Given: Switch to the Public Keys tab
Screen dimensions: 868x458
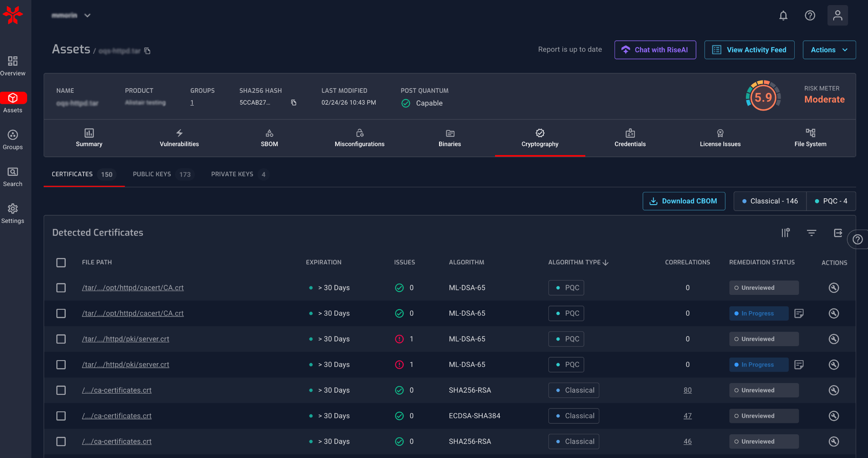Looking at the screenshot, I should click(x=161, y=175).
